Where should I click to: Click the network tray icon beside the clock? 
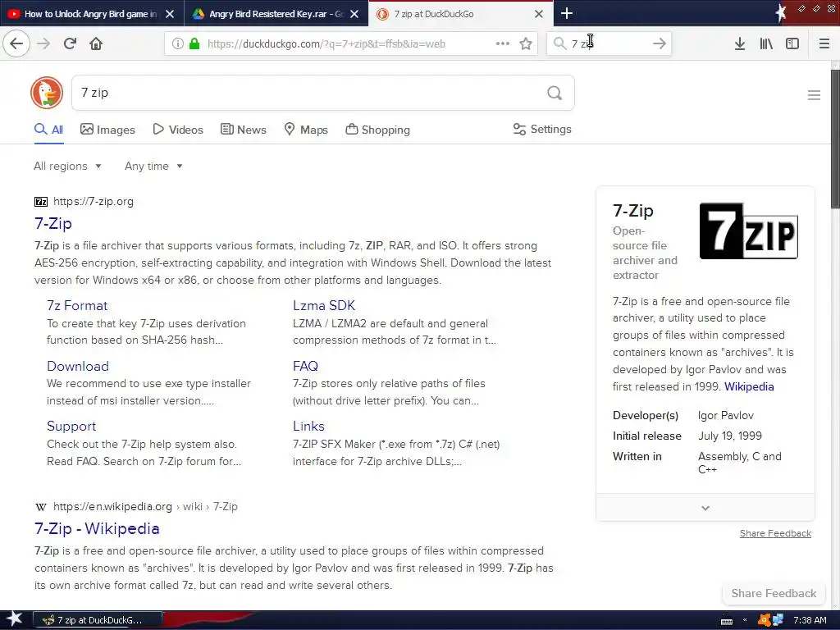pyautogui.click(x=778, y=620)
